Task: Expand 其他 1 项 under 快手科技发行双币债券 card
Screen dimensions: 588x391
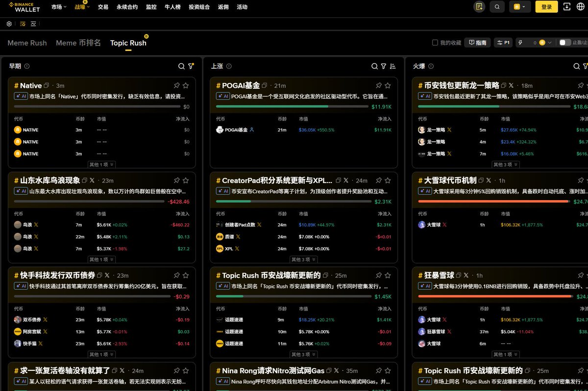Action: 102,354
